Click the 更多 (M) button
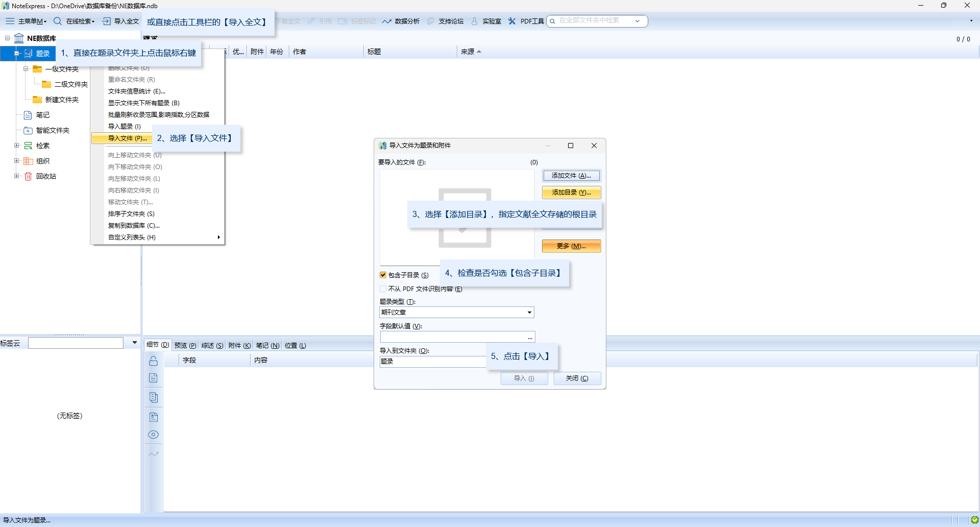Image resolution: width=980 pixels, height=527 pixels. [571, 246]
